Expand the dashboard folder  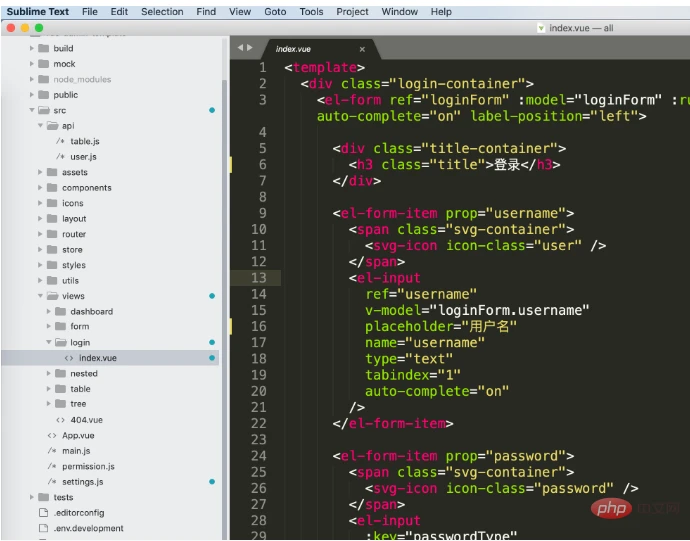pos(48,311)
